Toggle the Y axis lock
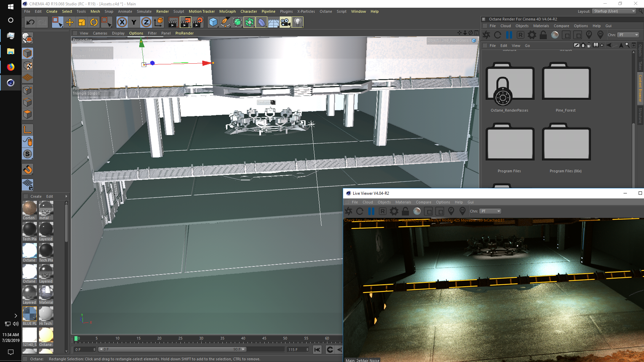 [134, 22]
